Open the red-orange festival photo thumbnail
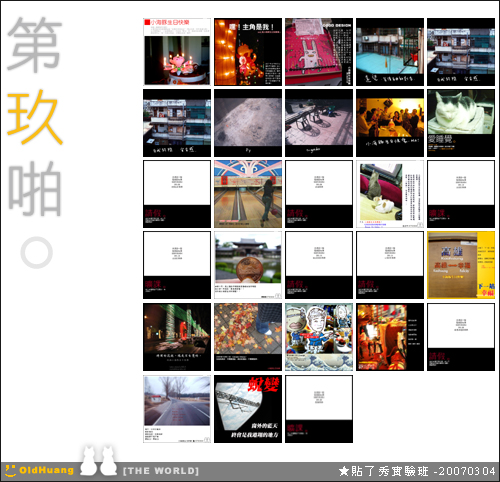Viewport: 500px width, 482px height. [390, 337]
